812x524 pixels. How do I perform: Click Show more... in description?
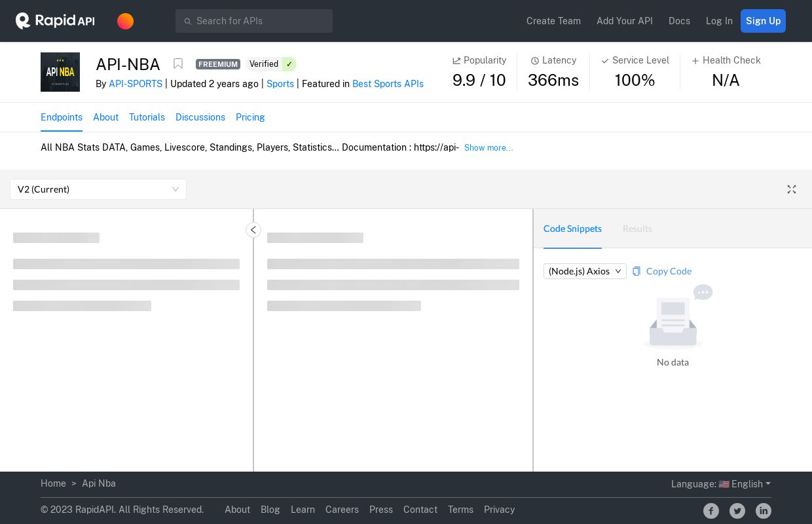pos(489,148)
